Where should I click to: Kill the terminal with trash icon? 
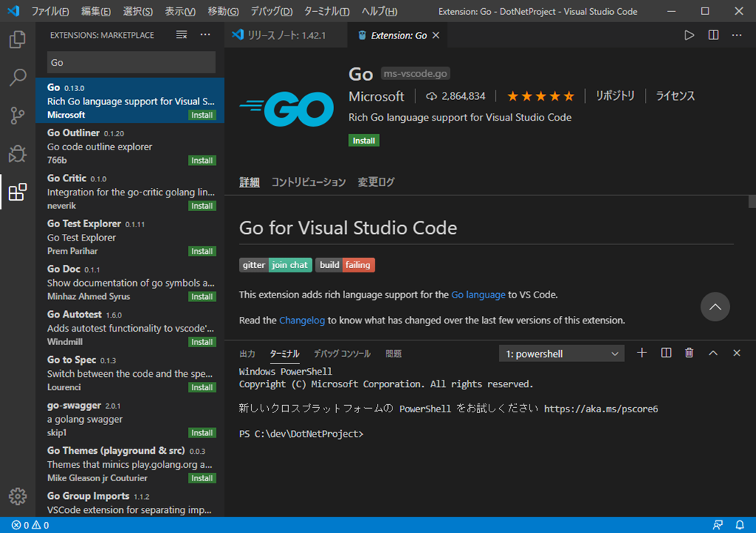click(689, 353)
